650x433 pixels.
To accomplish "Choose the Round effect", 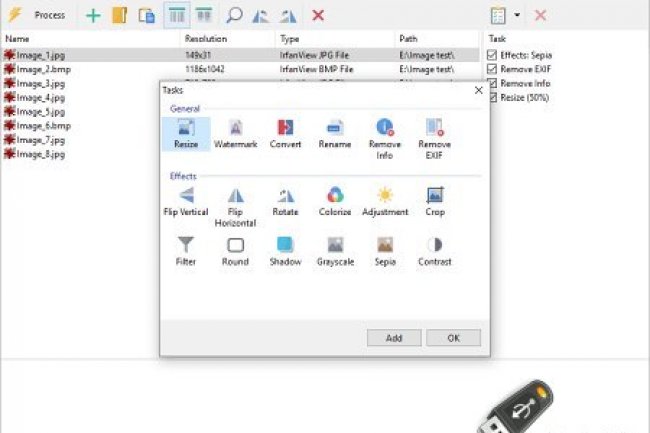I will pyautogui.click(x=235, y=252).
